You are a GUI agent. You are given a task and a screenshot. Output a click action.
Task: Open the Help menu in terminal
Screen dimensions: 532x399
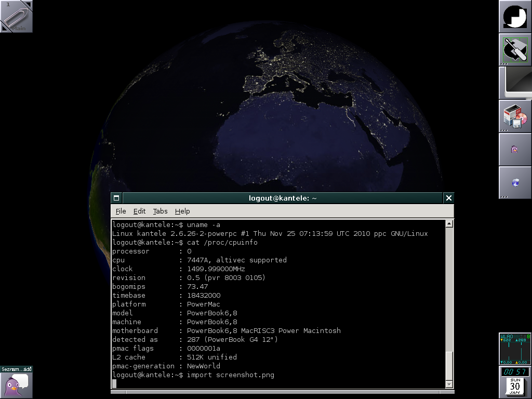(x=182, y=211)
